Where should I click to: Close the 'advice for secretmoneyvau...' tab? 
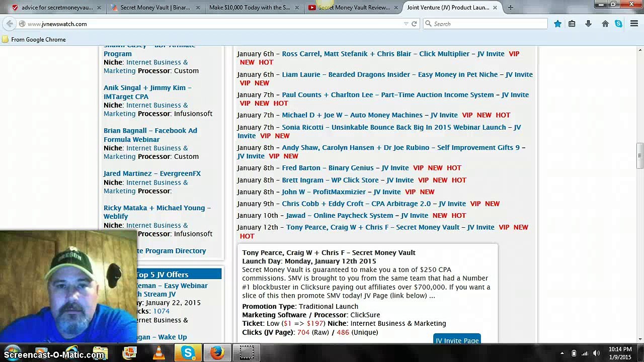pos(99,8)
